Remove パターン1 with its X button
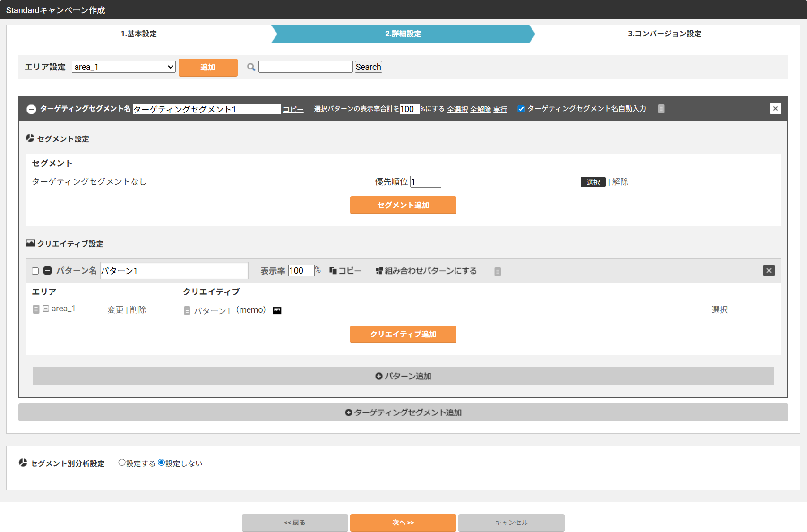This screenshot has height=532, width=807. pyautogui.click(x=769, y=270)
